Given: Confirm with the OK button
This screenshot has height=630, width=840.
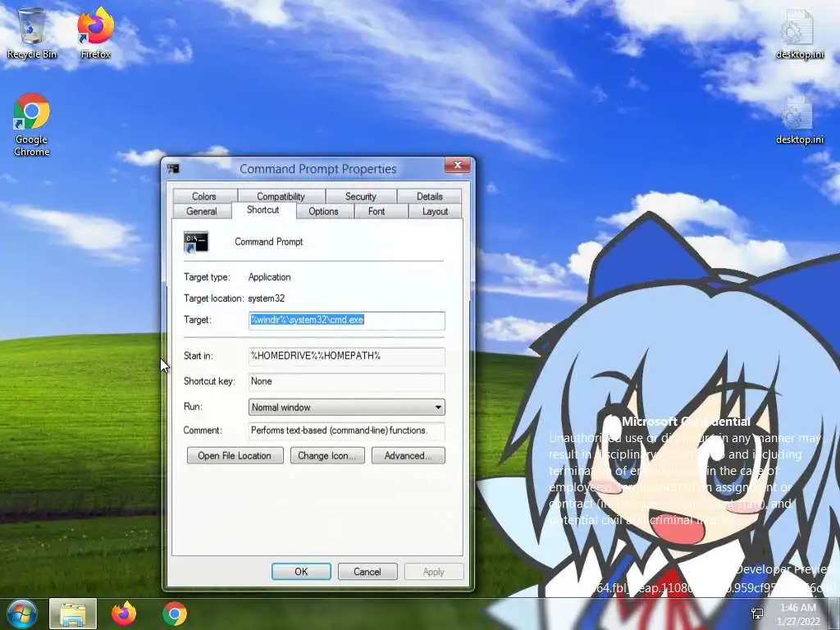Looking at the screenshot, I should tap(301, 572).
